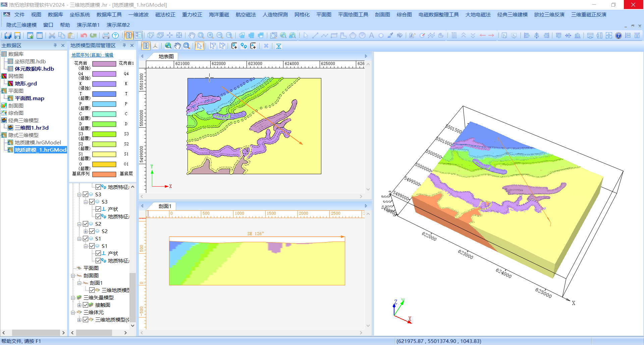Collapse the 三维矢量模型 tree node
644x345 pixels.
pos(73,297)
